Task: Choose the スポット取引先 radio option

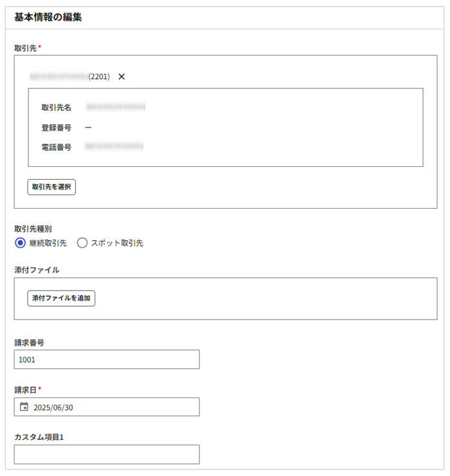Action: click(x=82, y=243)
